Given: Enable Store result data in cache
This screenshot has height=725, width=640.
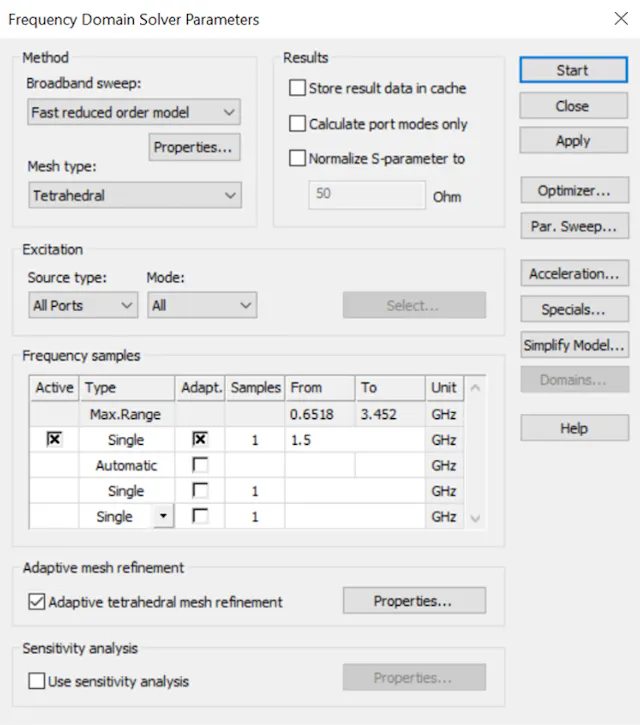Looking at the screenshot, I should point(297,88).
